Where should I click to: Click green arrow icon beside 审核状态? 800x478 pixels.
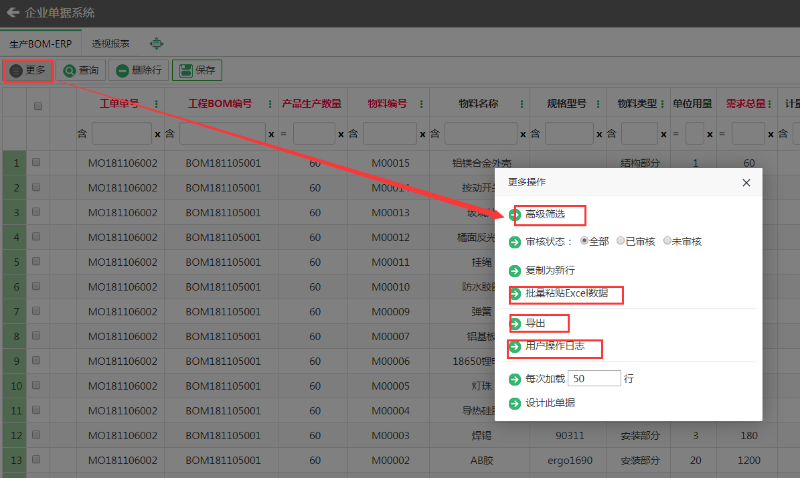pyautogui.click(x=515, y=242)
